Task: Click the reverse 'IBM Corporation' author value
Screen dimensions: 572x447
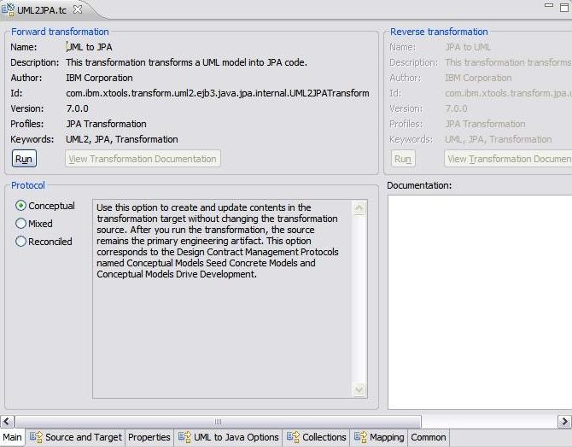Action: pyautogui.click(x=478, y=78)
